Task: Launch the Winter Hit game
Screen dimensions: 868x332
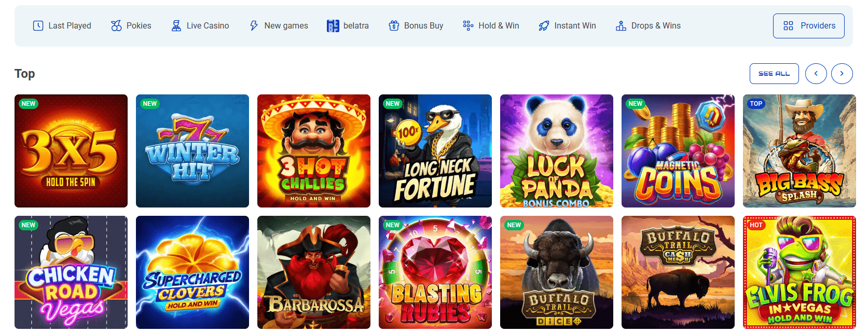Action: tap(192, 151)
